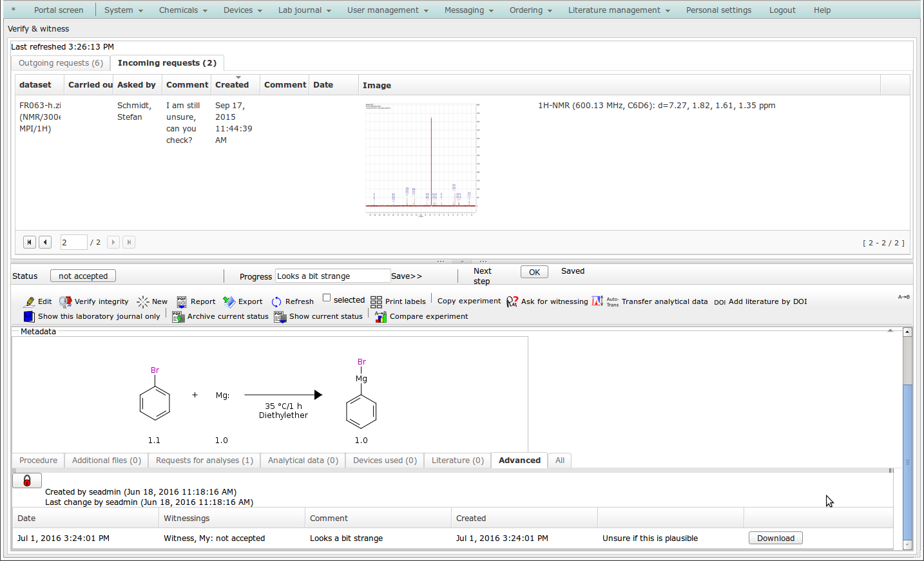Click the Print labels icon
The width and height of the screenshot is (924, 561).
[x=376, y=301]
